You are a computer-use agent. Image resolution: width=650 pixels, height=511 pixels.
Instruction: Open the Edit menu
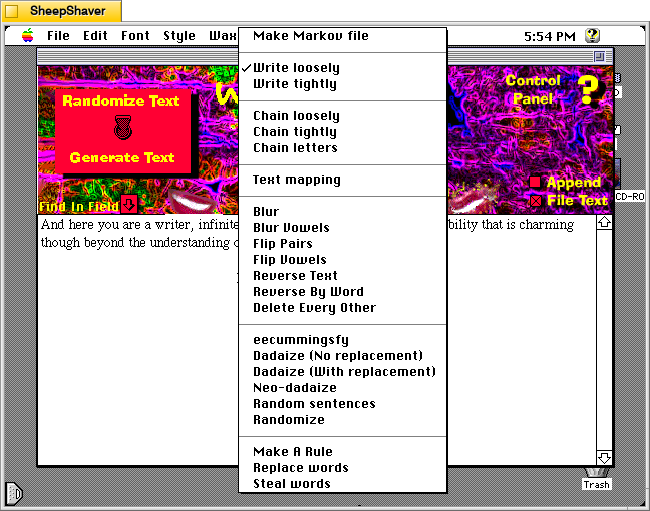[x=95, y=36]
